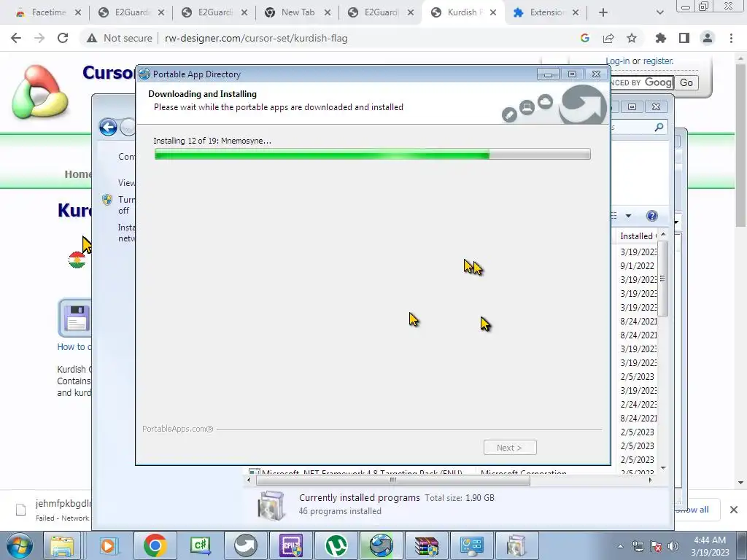
Task: Click the Go search button
Action: coord(686,82)
